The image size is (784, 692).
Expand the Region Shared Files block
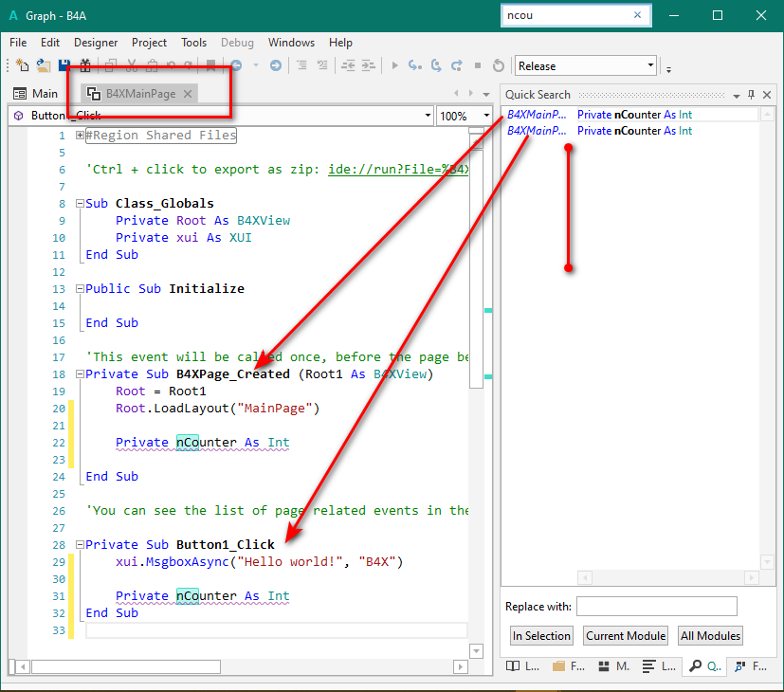[x=79, y=136]
